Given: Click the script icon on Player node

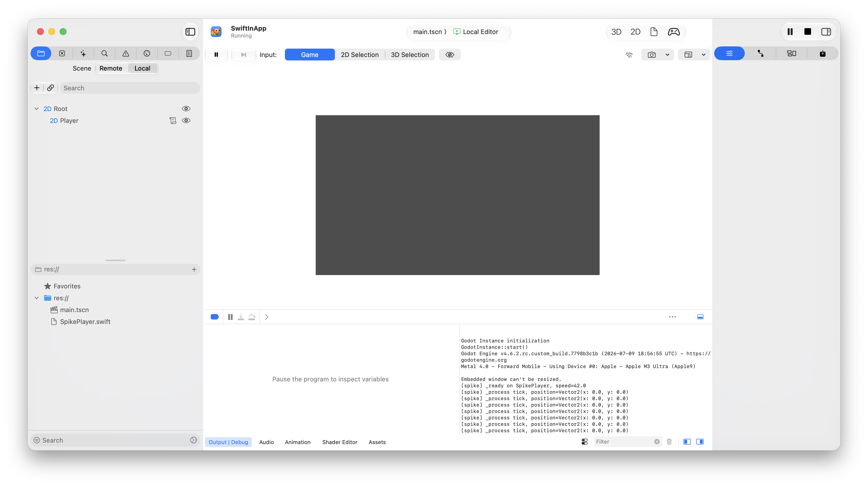Looking at the screenshot, I should 173,120.
